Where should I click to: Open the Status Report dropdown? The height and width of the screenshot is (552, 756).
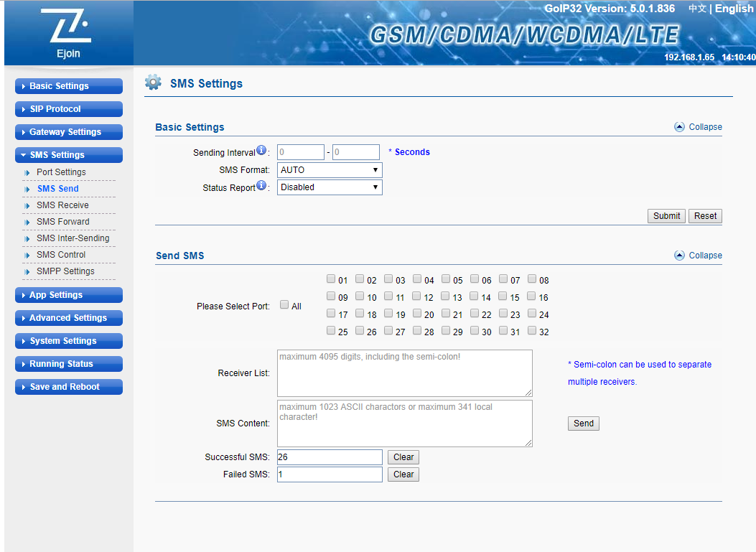pos(330,187)
